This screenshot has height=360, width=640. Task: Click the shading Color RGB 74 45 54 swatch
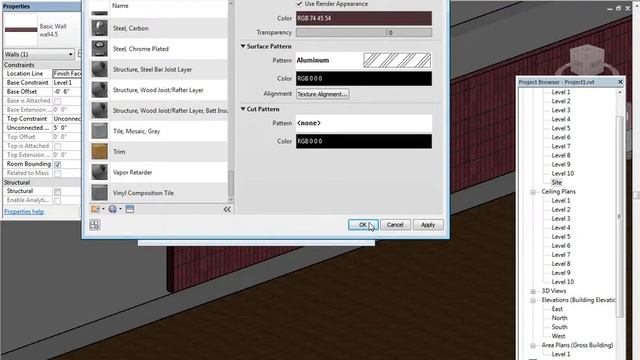(364, 18)
